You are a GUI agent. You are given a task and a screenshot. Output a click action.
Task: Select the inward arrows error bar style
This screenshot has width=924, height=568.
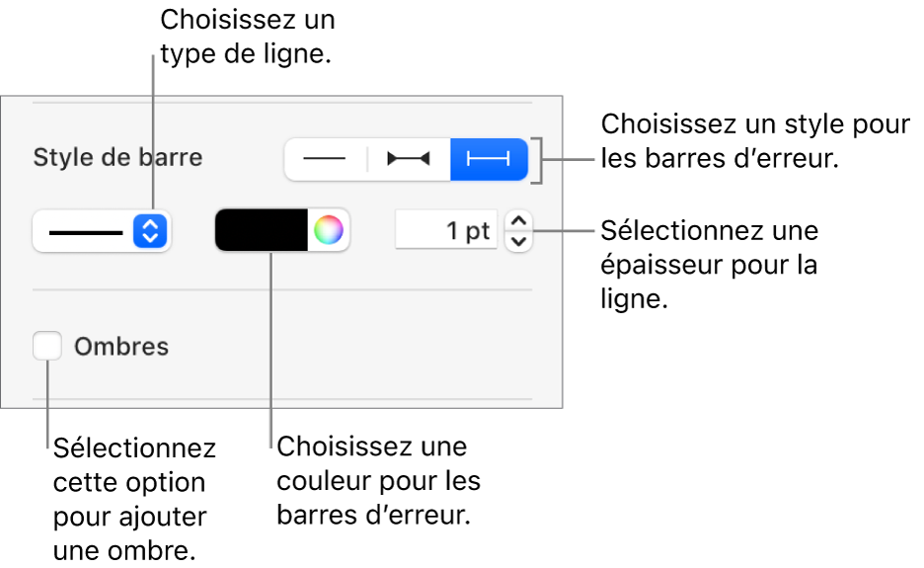point(408,159)
